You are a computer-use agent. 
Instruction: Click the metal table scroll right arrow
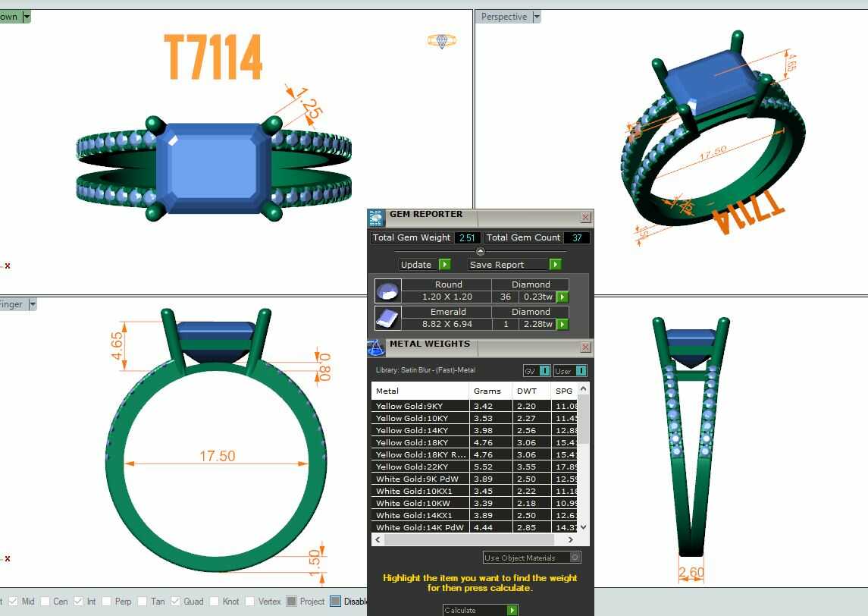pos(571,539)
